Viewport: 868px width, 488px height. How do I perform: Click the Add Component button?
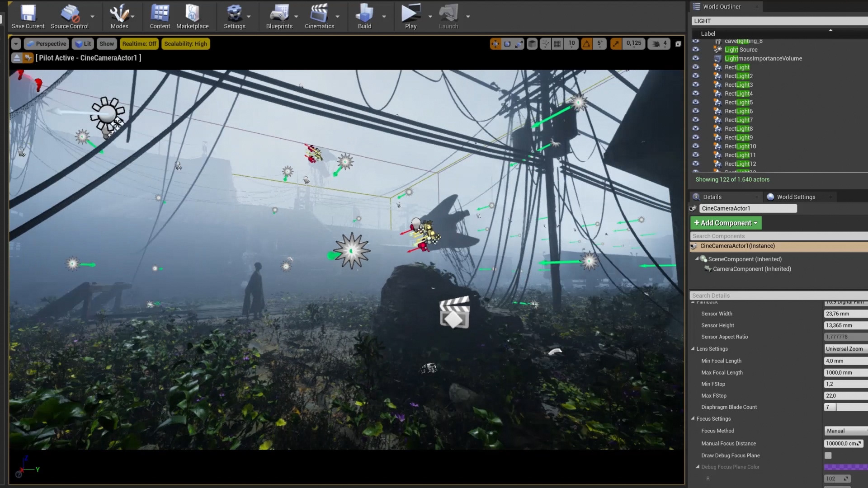point(726,223)
